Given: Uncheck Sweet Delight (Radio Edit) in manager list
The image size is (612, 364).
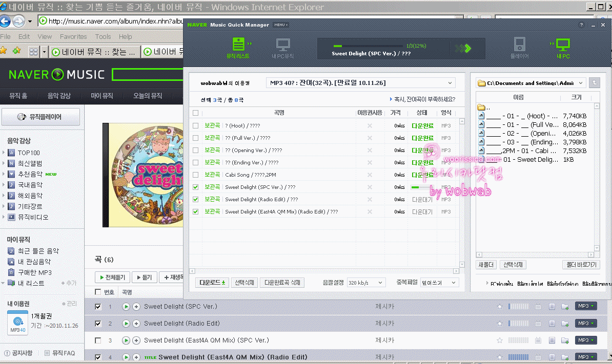Looking at the screenshot, I should coord(196,199).
